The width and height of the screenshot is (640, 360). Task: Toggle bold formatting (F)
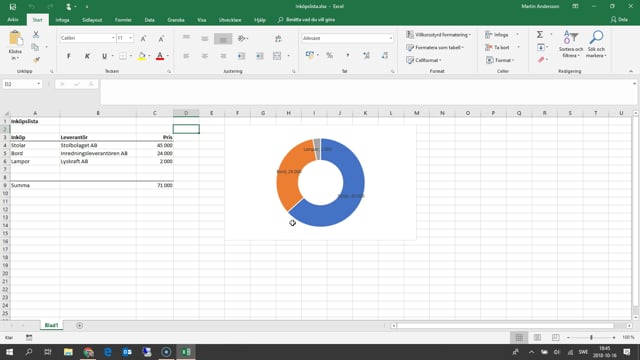coord(69,56)
